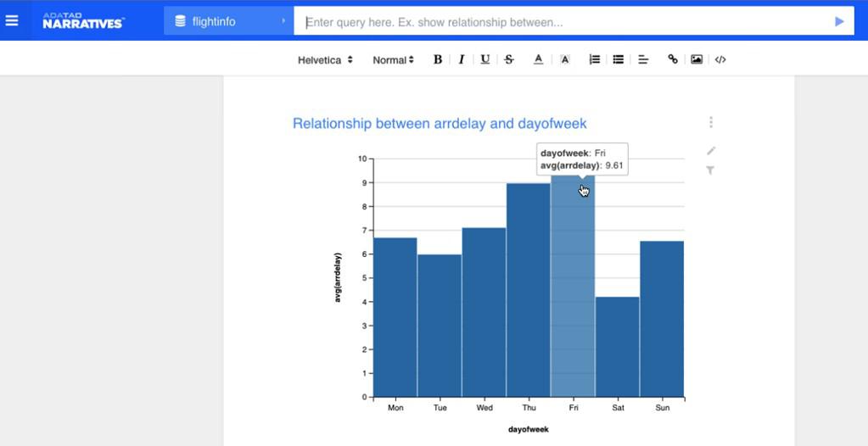The height and width of the screenshot is (446, 868).
Task: Open the text alignment options
Action: (x=643, y=59)
